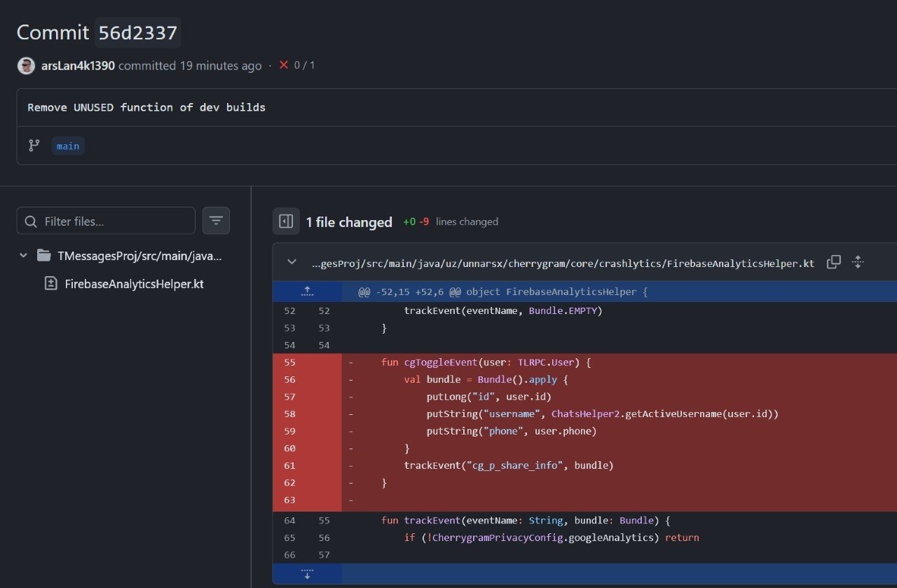This screenshot has height=588, width=897.
Task: Open the file filter options button
Action: [x=216, y=221]
